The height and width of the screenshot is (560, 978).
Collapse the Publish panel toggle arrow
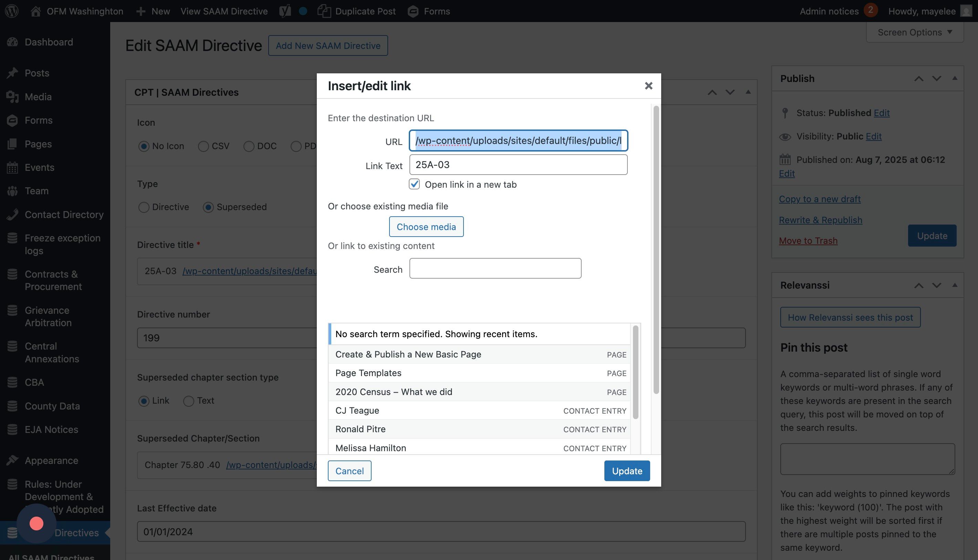pos(955,79)
